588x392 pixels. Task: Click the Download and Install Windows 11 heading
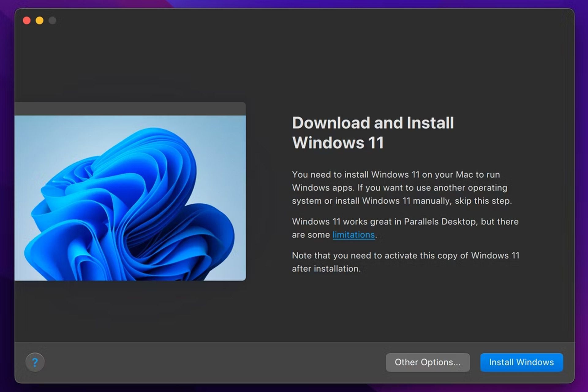point(373,133)
